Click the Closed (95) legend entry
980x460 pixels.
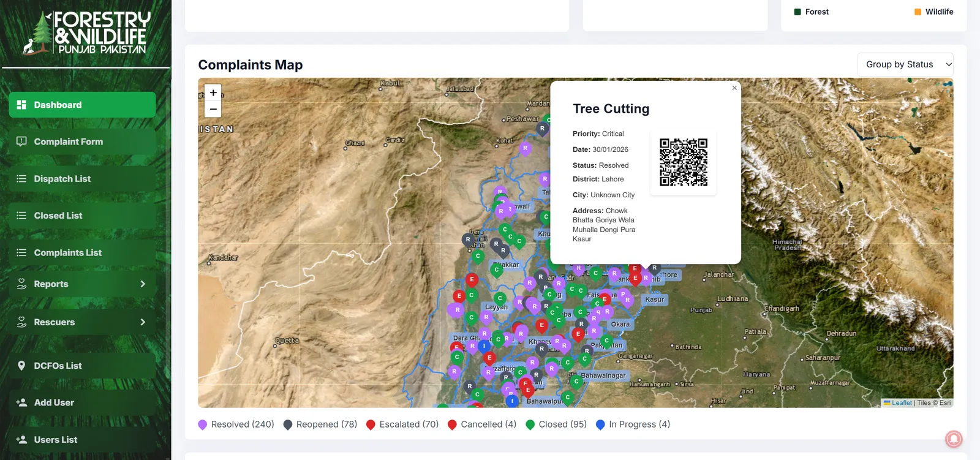[556, 424]
